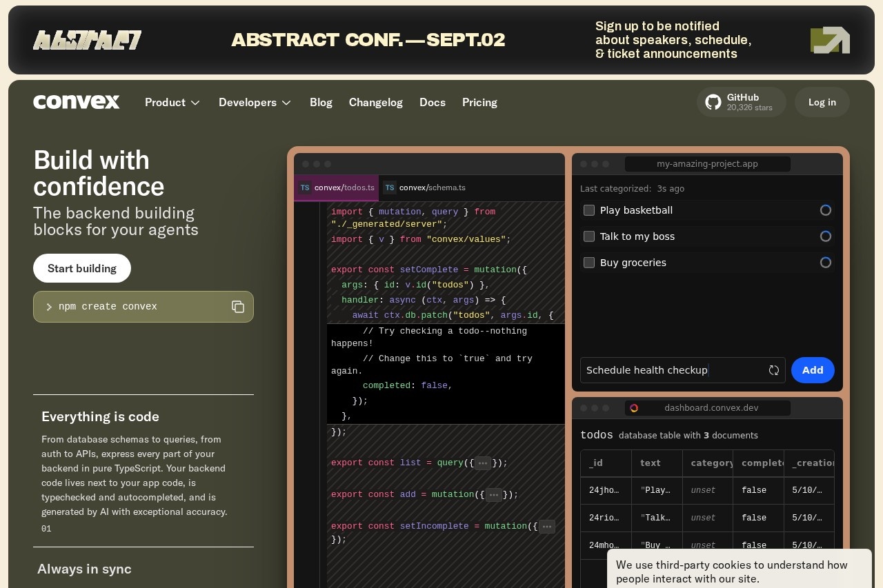Click the dashboard.convex.dev address bar
Viewport: 883px width, 588px height.
click(x=708, y=408)
